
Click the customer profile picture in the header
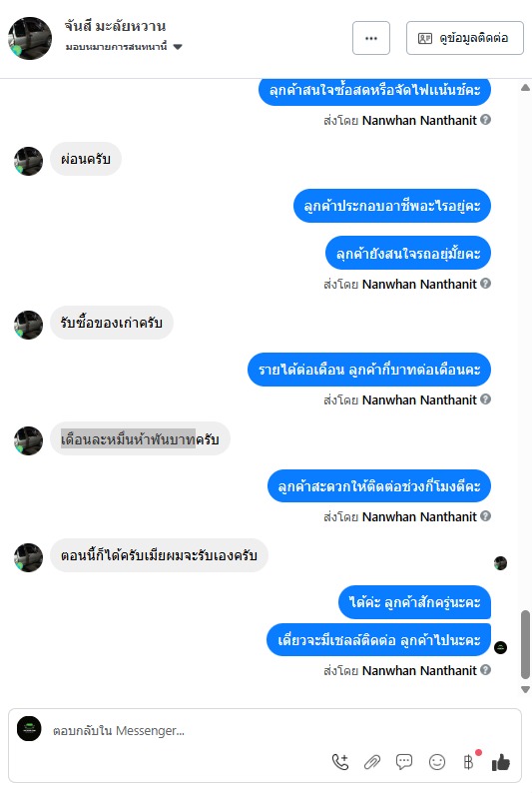coord(30,38)
